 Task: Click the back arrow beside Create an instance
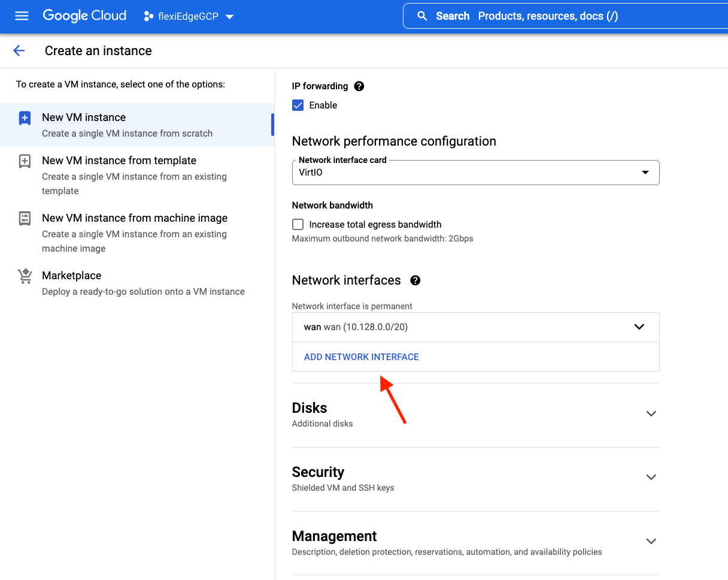[19, 51]
